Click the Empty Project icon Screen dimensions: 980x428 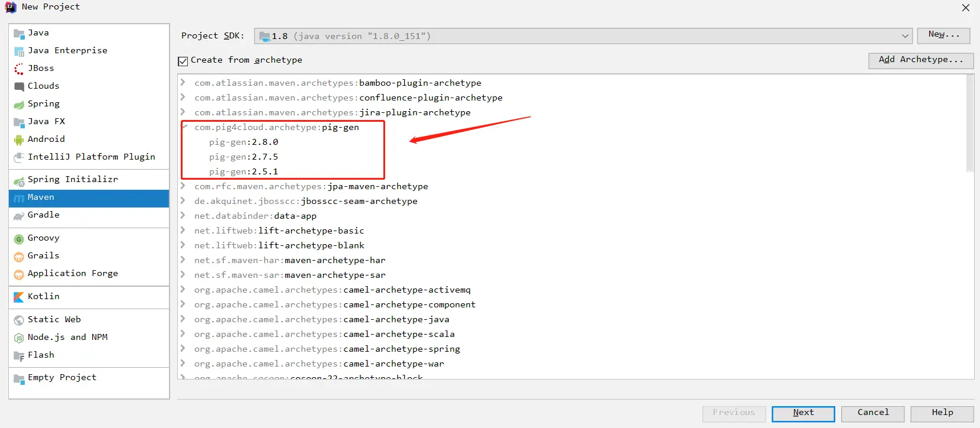[x=19, y=378]
